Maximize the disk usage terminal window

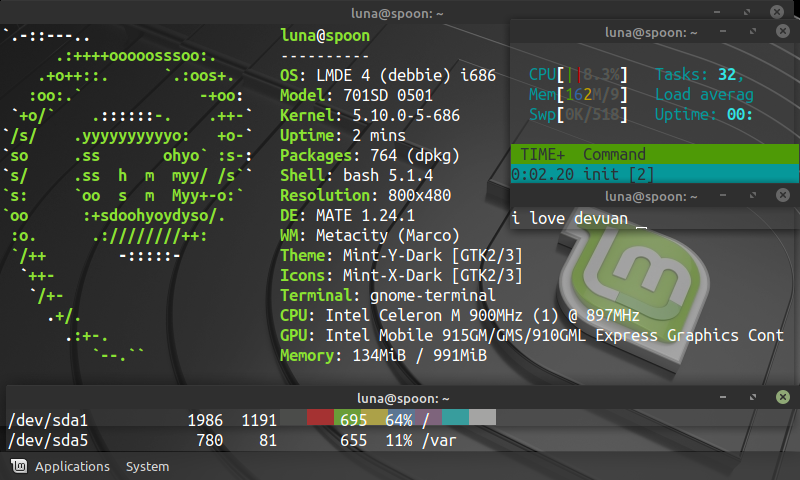(x=753, y=397)
